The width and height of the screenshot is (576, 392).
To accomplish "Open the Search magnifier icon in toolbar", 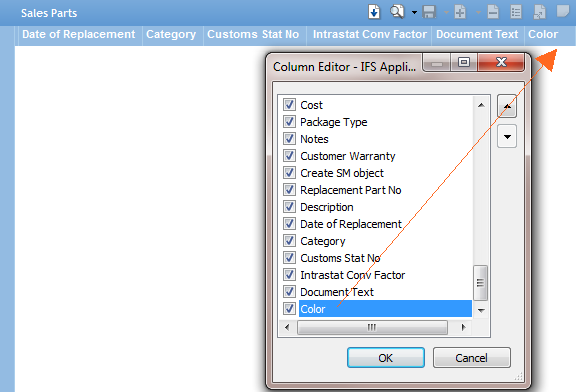I will click(397, 12).
